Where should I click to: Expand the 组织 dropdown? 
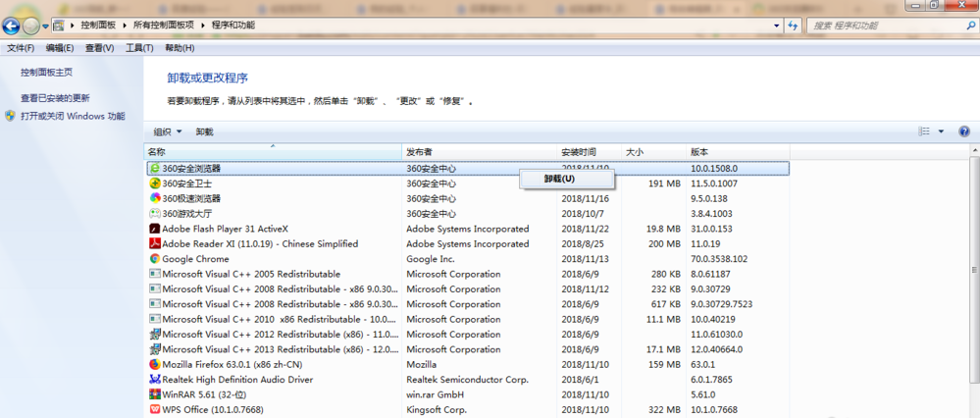[x=168, y=131]
